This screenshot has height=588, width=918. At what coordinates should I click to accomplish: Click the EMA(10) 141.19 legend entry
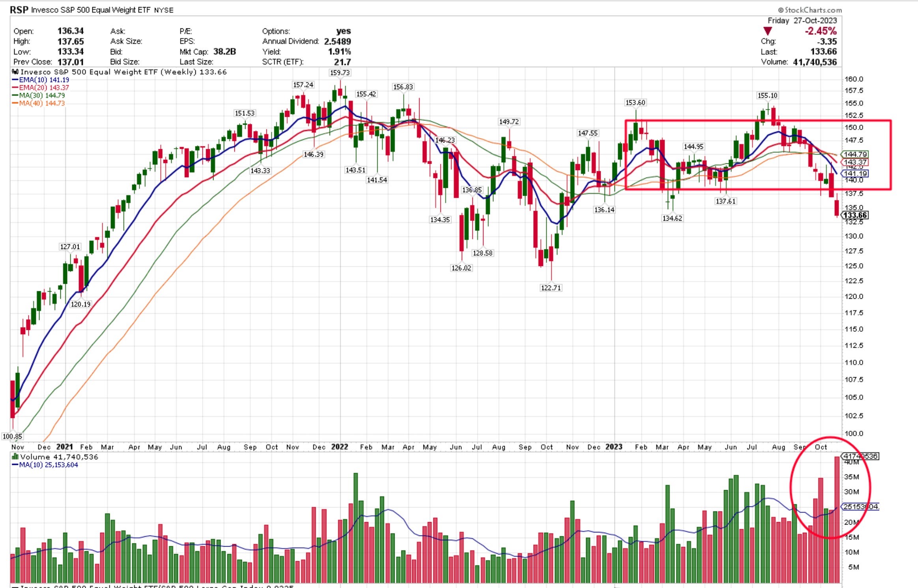[x=41, y=80]
